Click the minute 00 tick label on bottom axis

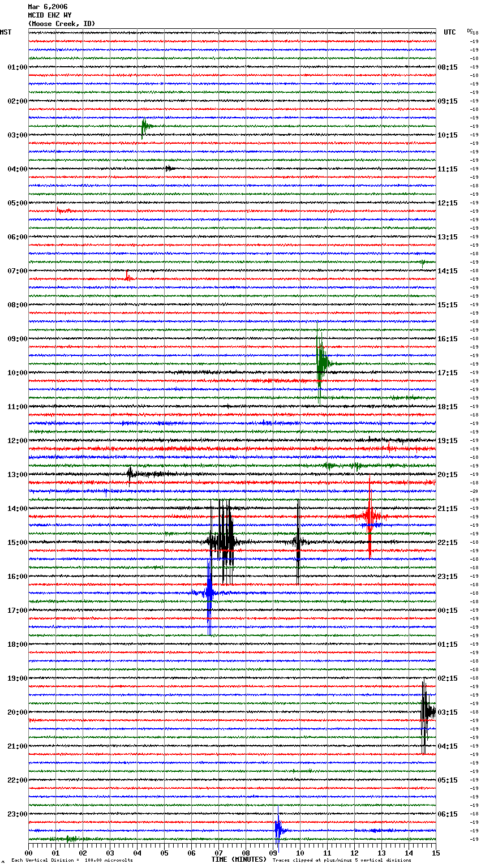(29, 853)
